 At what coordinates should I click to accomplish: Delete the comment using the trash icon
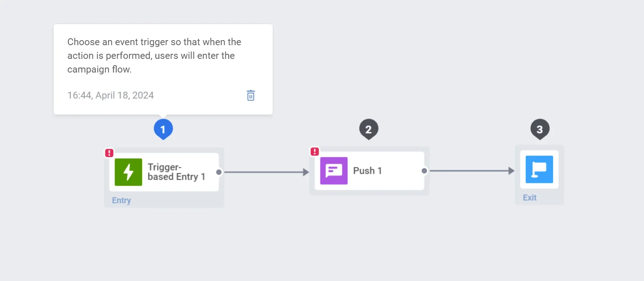(x=250, y=95)
